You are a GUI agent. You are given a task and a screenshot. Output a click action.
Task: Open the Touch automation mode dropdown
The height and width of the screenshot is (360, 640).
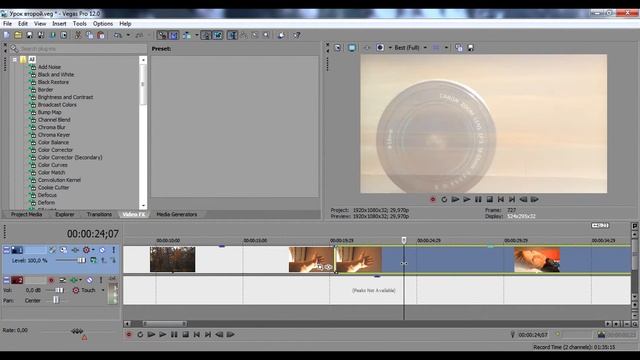103,290
